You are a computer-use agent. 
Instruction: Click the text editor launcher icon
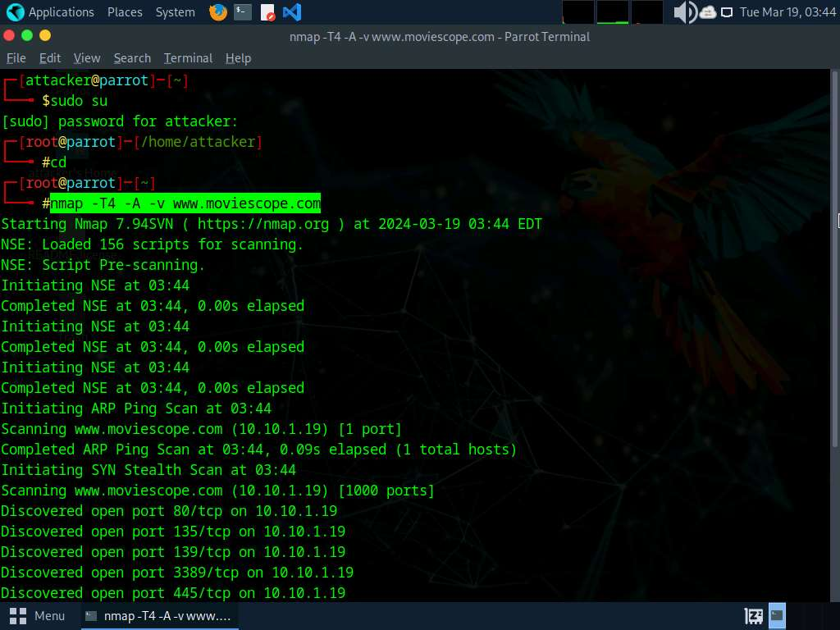(267, 12)
